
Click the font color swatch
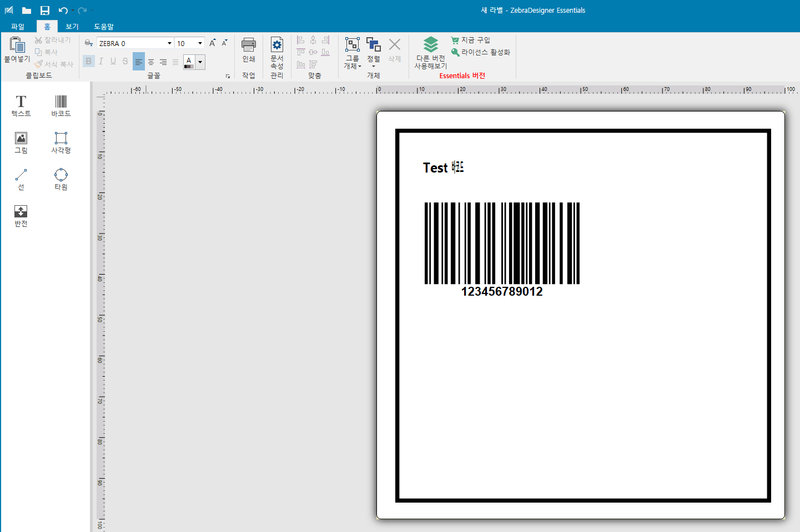[x=189, y=62]
